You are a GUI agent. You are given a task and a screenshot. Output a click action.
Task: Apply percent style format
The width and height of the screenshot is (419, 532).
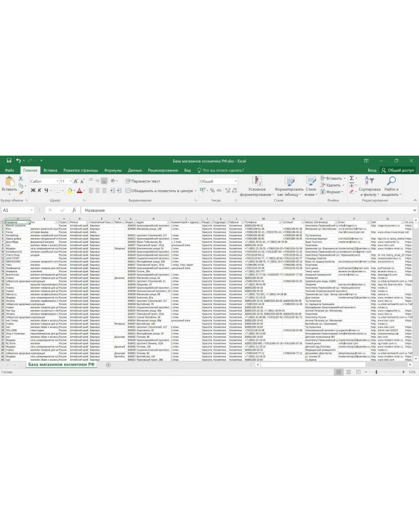pyautogui.click(x=212, y=191)
